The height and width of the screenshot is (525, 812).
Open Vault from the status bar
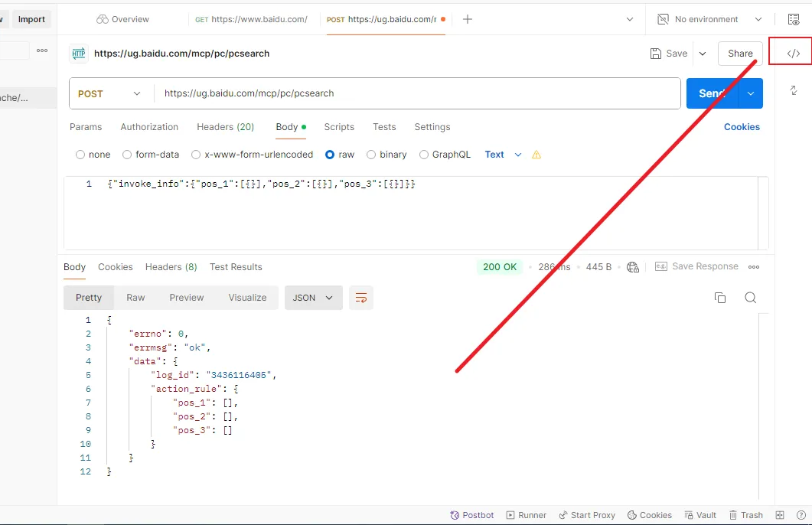(700, 515)
